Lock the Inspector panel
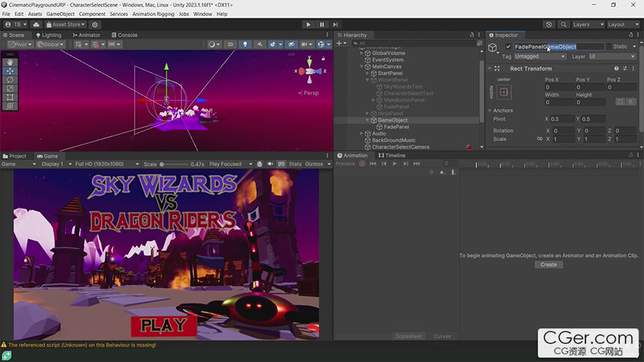The width and height of the screenshot is (644, 362). [x=630, y=35]
